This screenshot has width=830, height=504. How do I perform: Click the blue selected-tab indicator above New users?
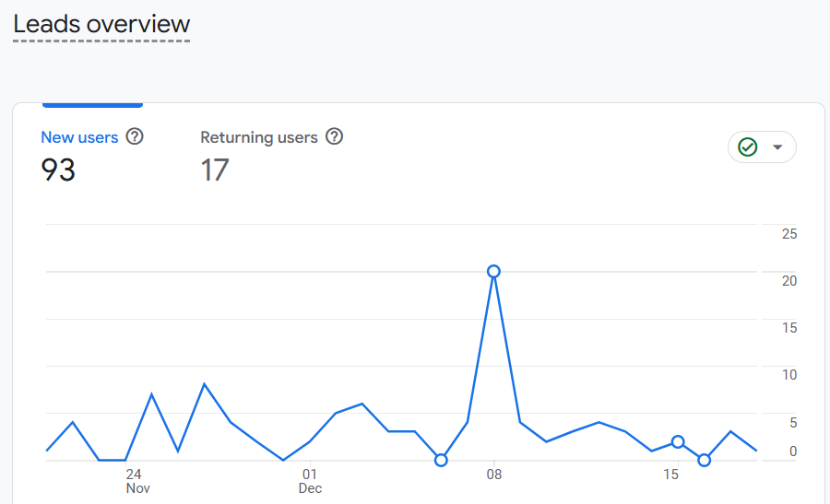click(x=92, y=105)
